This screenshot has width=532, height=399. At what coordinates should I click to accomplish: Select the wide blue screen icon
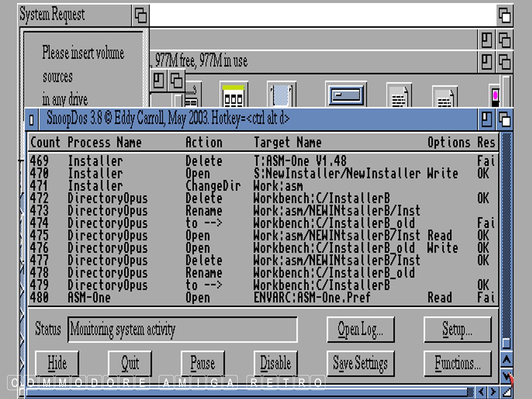[x=346, y=94]
